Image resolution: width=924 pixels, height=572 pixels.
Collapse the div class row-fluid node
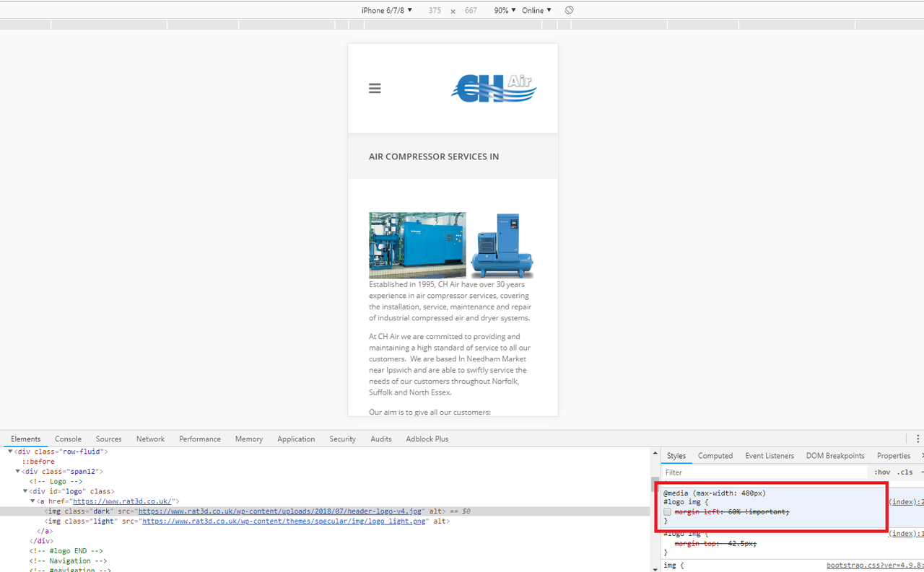[10, 452]
